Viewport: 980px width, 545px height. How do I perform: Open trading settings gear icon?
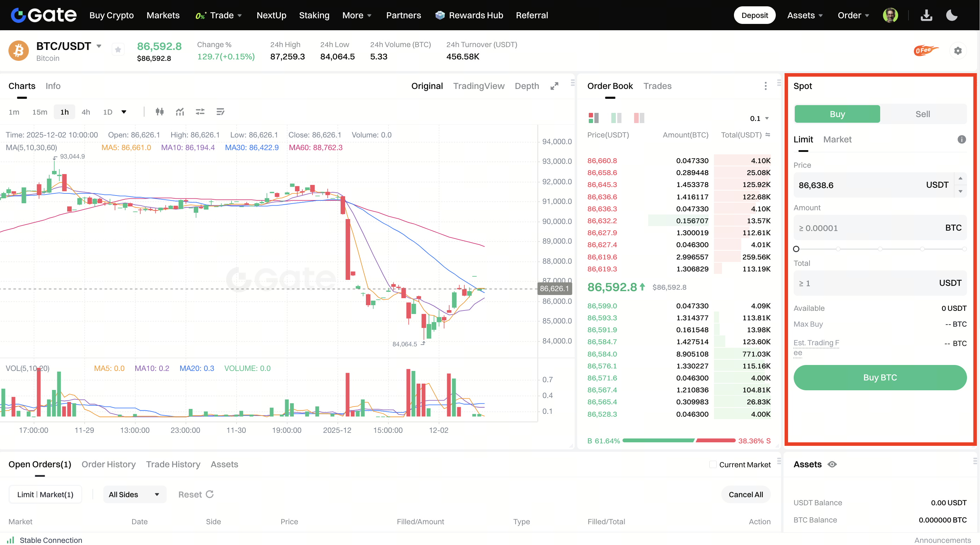tap(958, 51)
